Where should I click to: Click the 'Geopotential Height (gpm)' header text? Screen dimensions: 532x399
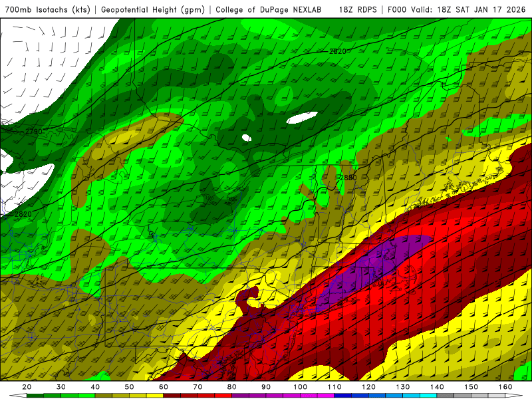[x=153, y=9]
